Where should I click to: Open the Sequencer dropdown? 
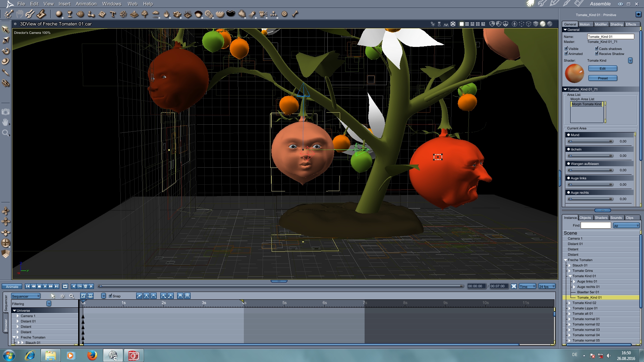(26, 296)
